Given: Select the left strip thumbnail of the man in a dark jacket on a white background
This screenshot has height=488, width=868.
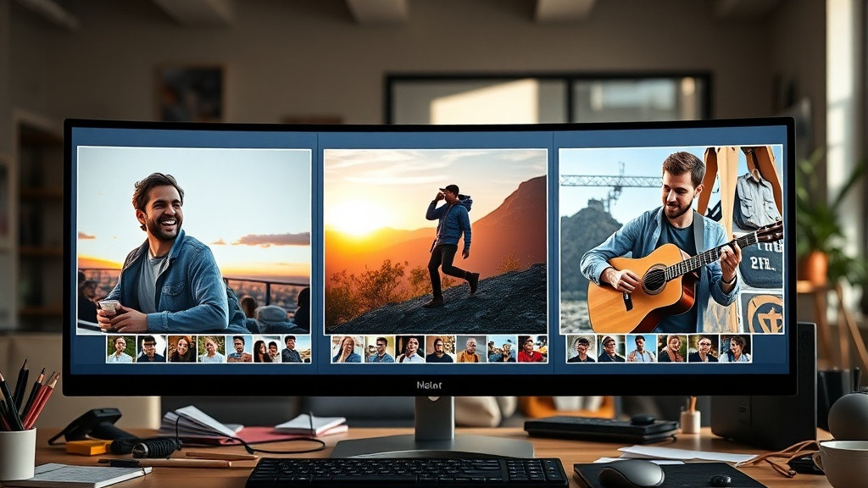Looking at the screenshot, I should [151, 349].
